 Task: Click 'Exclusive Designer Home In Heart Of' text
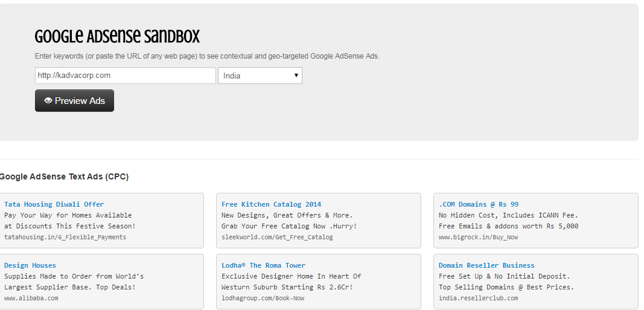[291, 276]
